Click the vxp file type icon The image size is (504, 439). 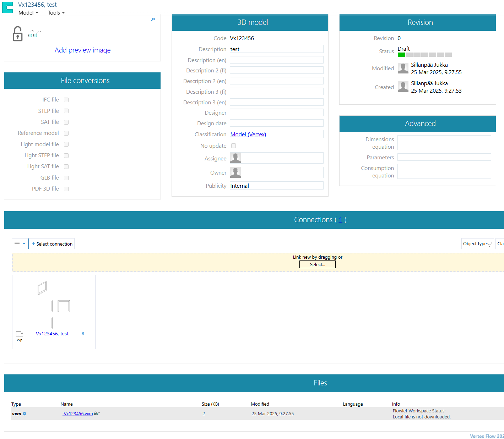[x=20, y=334]
